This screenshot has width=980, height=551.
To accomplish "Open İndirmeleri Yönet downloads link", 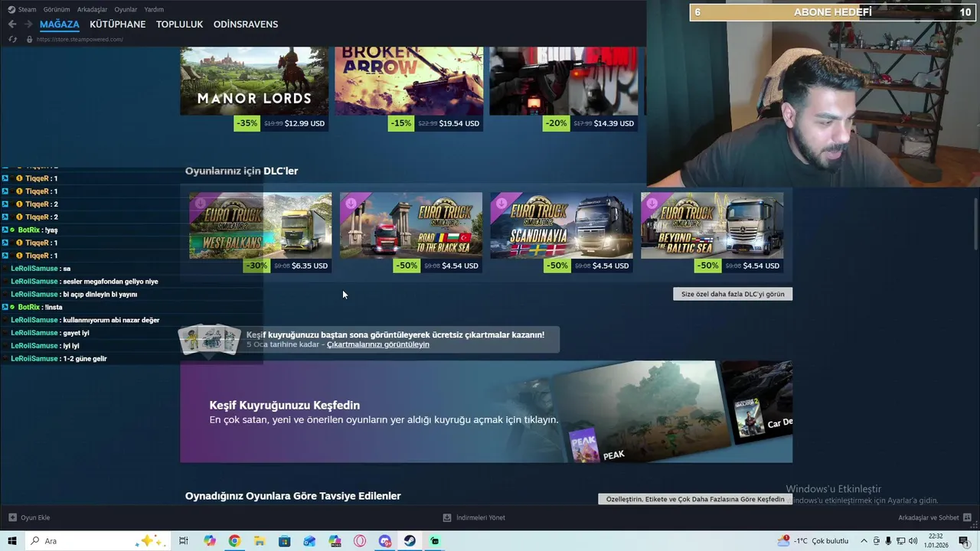I will click(474, 517).
